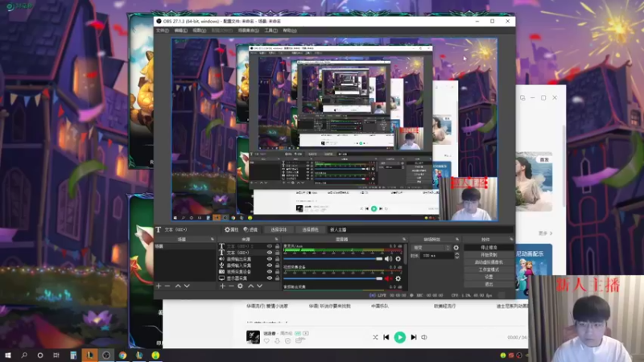This screenshot has width=644, height=362.
Task: Open the 场景集合 menu in OBS
Action: click(249, 31)
